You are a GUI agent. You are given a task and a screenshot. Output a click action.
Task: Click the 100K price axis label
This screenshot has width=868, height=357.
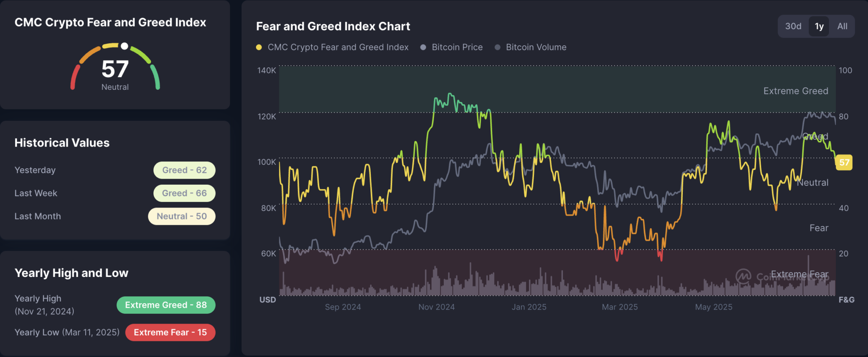[x=267, y=162]
